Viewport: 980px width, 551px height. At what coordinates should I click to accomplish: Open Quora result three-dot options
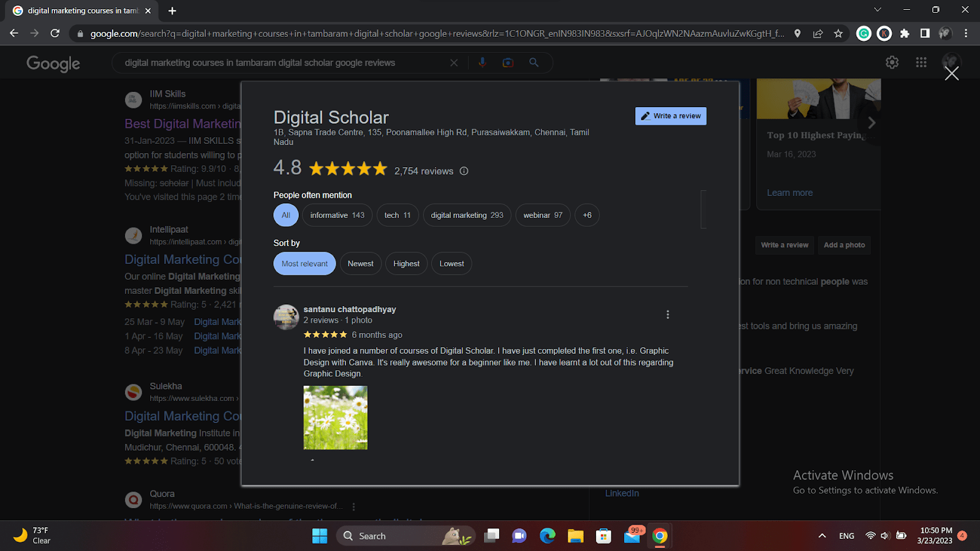[353, 506]
